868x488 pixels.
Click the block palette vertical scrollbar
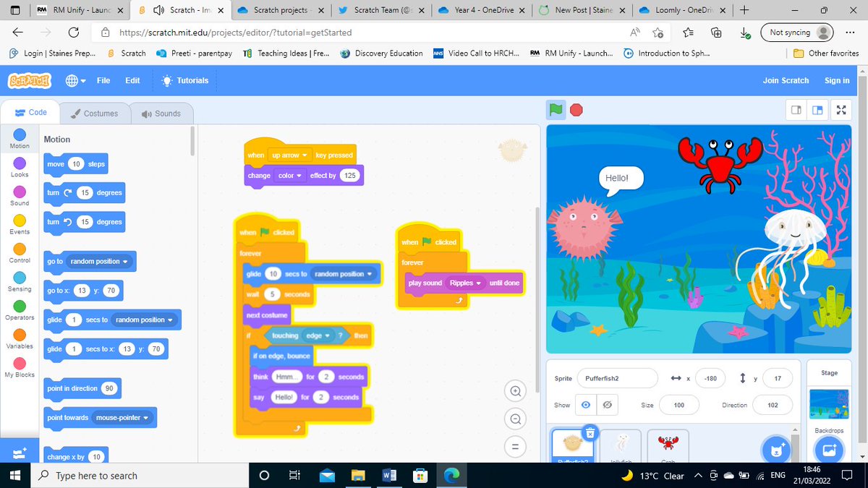192,141
